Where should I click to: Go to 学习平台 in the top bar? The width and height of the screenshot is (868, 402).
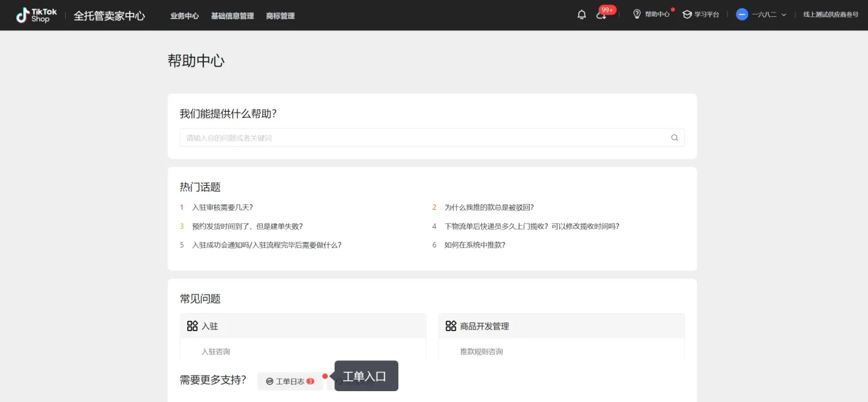[701, 15]
